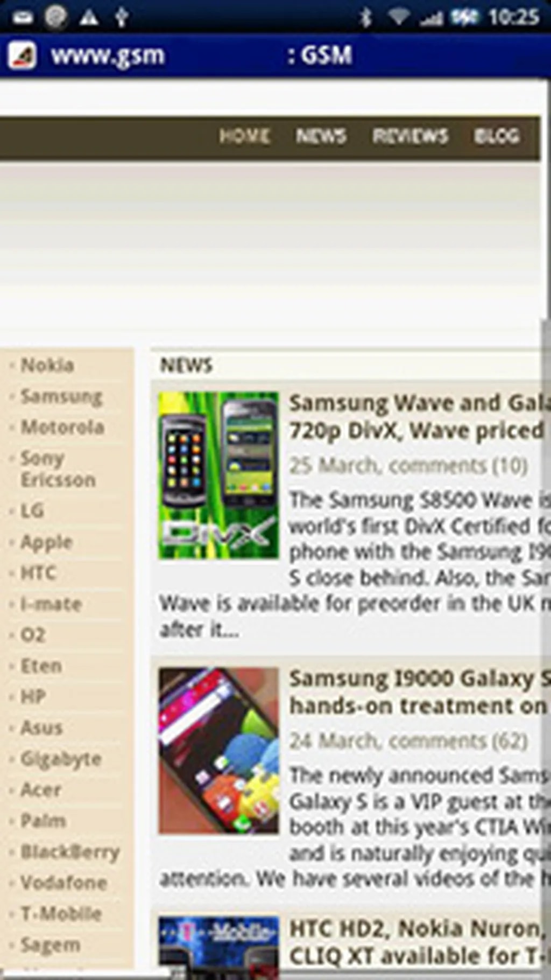Screen dimensions: 551x980
Task: Open the HOME menu item
Action: pos(244,136)
